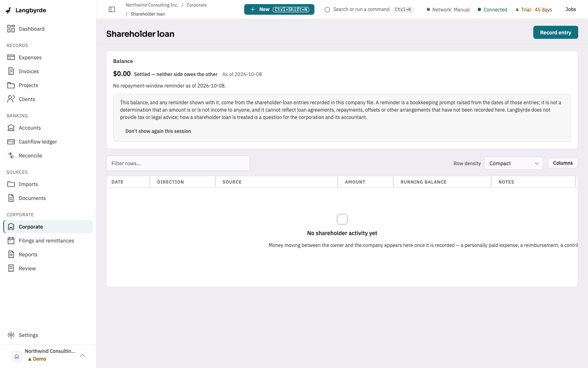Open the Jobs panel
The height and width of the screenshot is (368, 588).
pos(570,9)
